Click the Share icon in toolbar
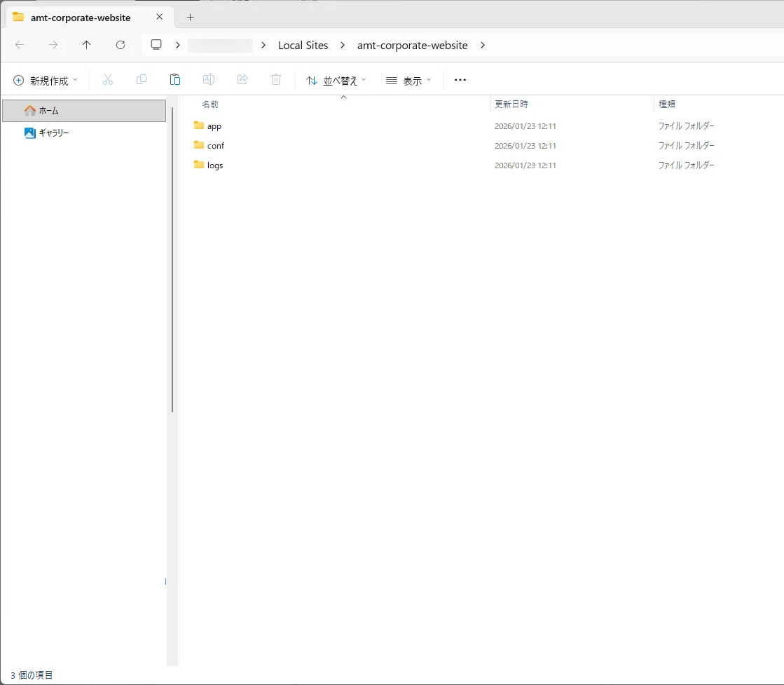The image size is (784, 685). [x=242, y=80]
